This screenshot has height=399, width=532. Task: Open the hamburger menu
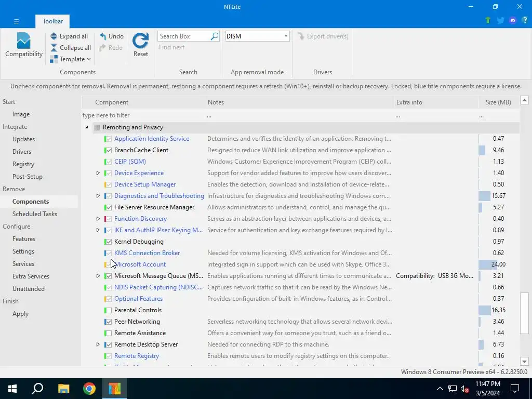[16, 21]
